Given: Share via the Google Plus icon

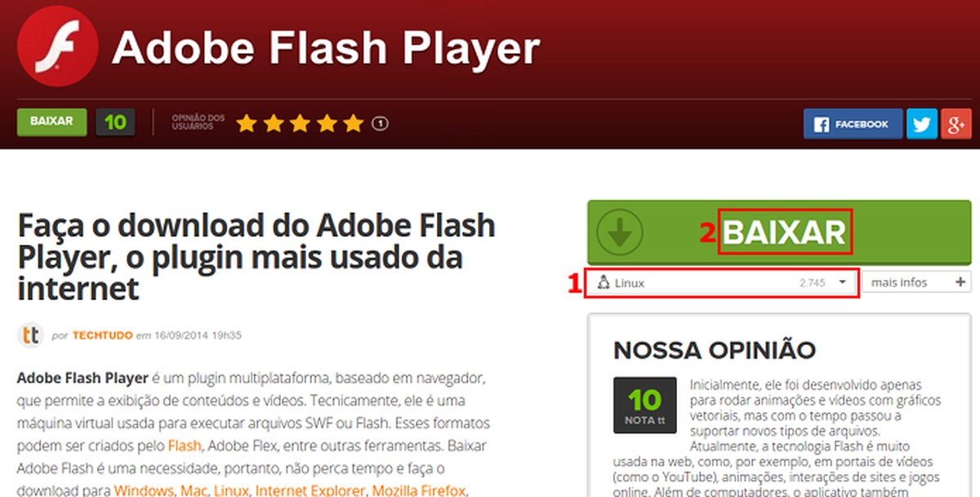Looking at the screenshot, I should [955, 124].
